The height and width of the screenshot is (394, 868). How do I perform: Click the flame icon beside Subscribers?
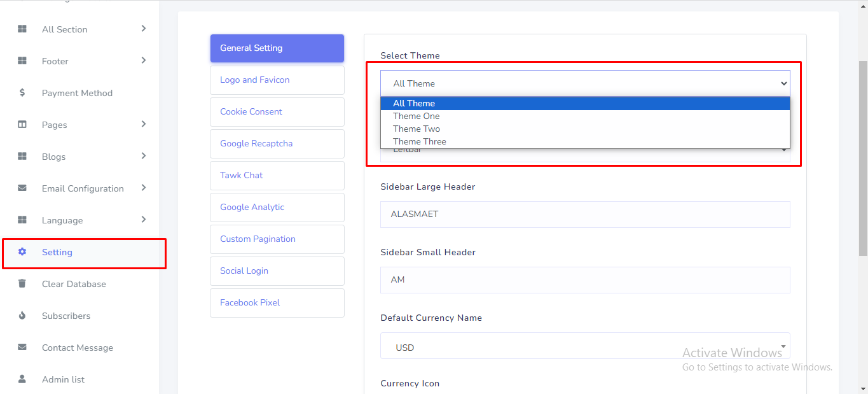(22, 316)
